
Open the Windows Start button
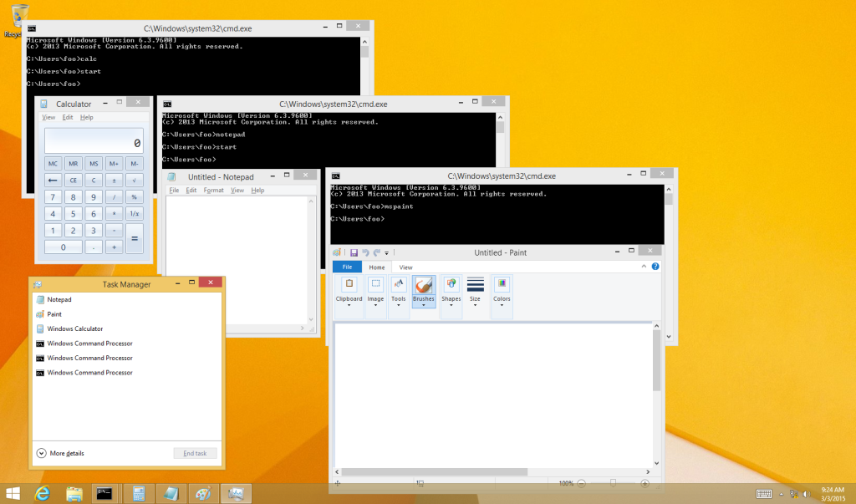13,493
